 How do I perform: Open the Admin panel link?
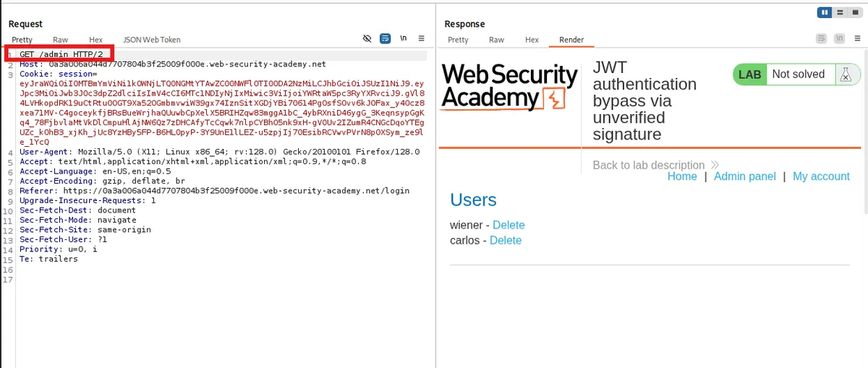pyautogui.click(x=744, y=176)
